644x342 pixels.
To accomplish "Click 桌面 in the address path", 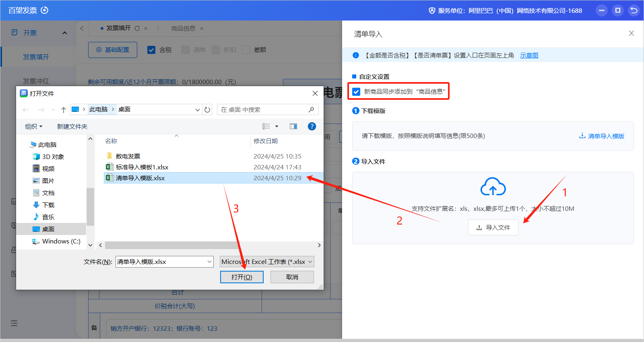I will [x=124, y=109].
